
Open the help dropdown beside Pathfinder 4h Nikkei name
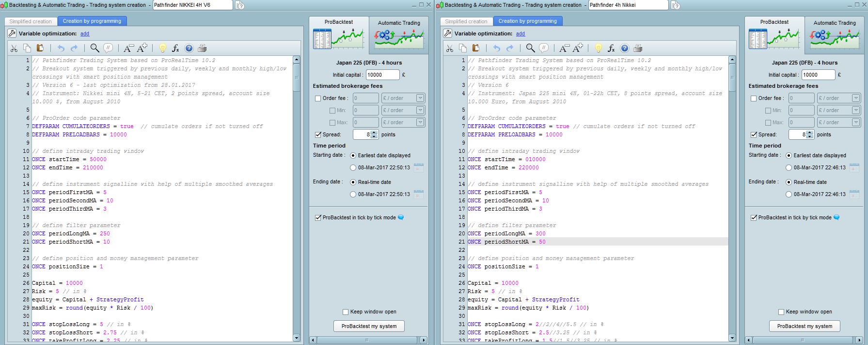tap(675, 5)
